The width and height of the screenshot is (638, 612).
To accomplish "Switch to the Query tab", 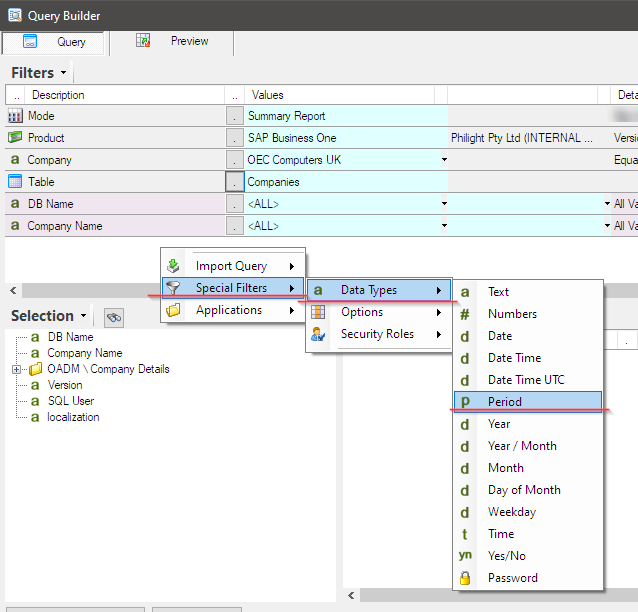I will (x=53, y=42).
